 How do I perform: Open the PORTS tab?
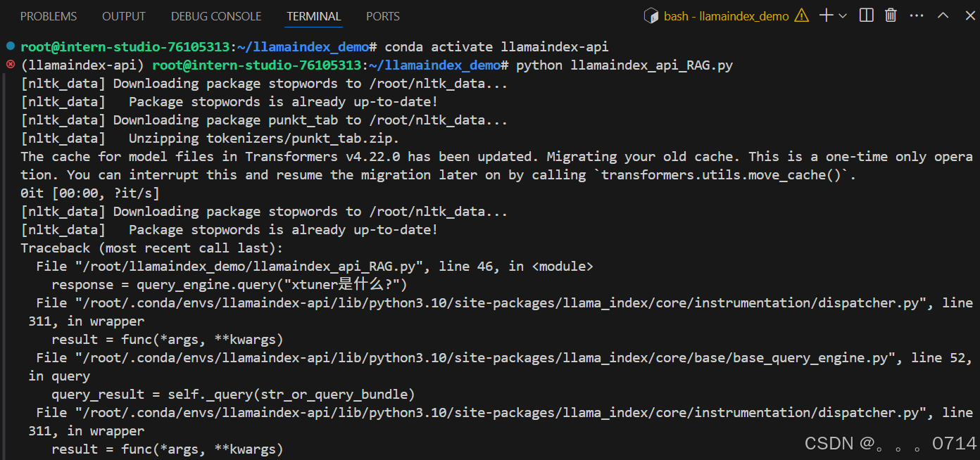(383, 15)
